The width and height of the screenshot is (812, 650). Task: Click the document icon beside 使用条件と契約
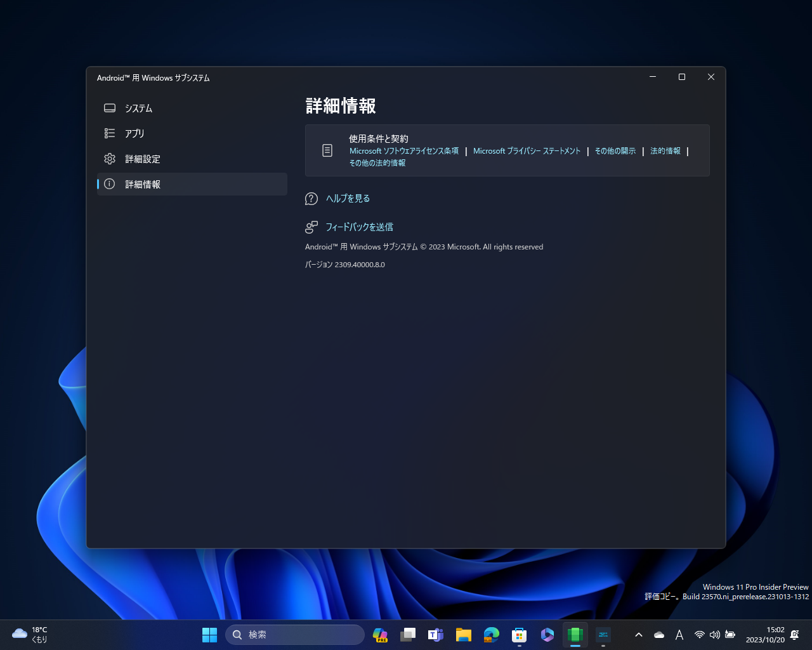[327, 150]
